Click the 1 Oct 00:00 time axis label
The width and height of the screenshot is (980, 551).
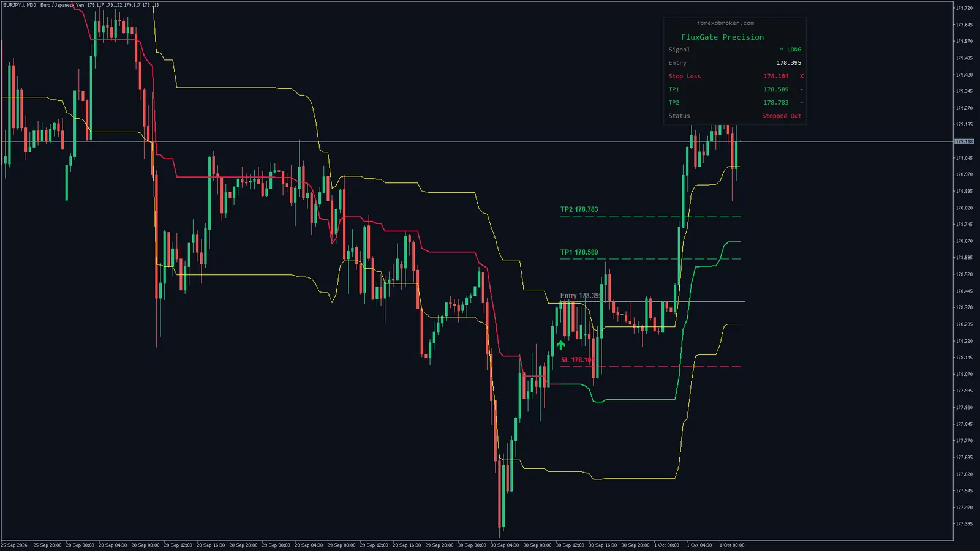point(666,545)
